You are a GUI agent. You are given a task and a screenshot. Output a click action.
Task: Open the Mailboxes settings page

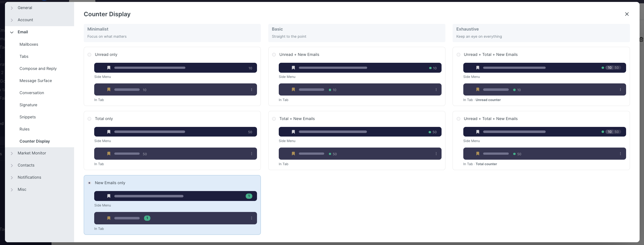29,44
